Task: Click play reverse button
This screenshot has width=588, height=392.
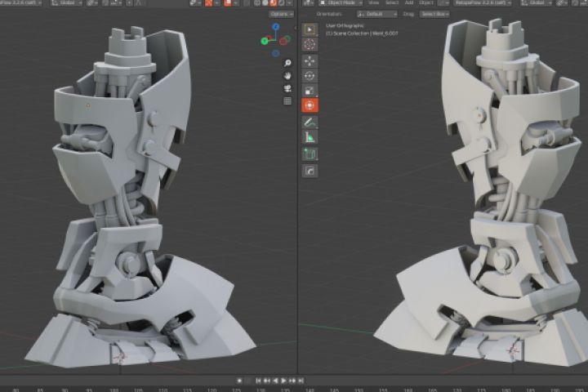Action: (x=276, y=381)
